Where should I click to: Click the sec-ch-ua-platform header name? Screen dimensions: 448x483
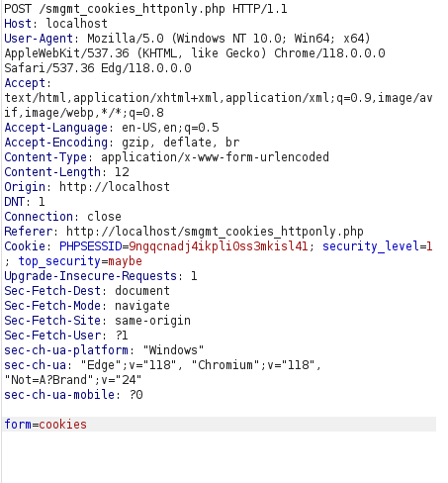(66, 350)
